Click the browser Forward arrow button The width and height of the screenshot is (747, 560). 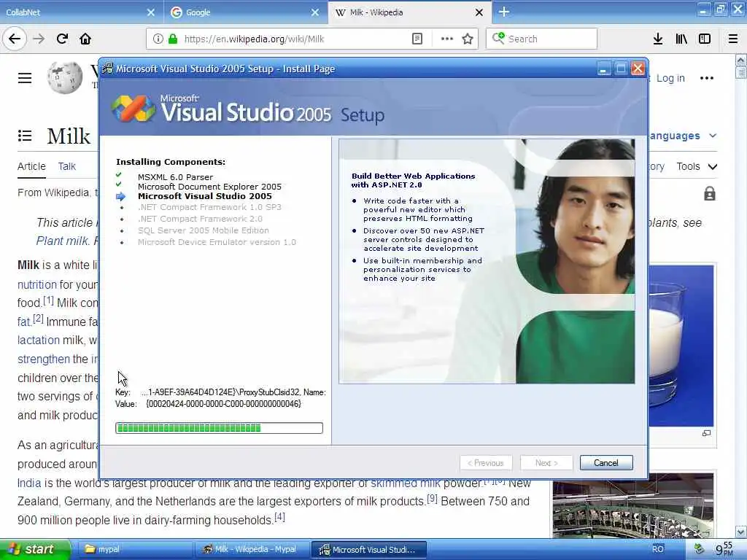coord(39,39)
